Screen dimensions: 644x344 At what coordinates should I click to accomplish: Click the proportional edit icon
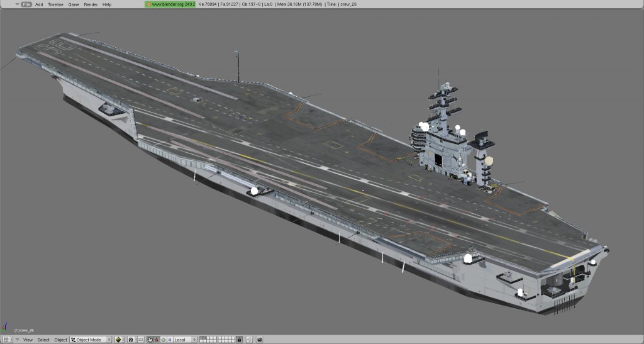pos(249,340)
